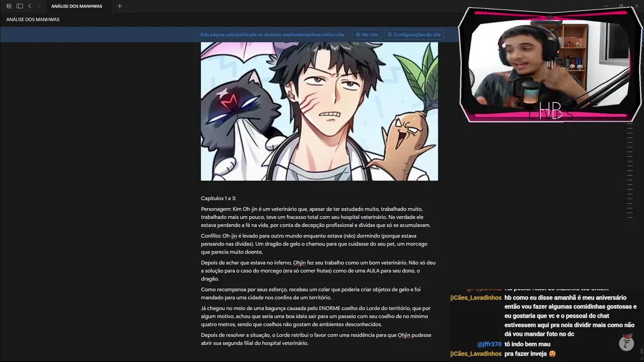Screen dimensions: 644x362
Task: Go back with the left arrow
Action: (x=30, y=6)
